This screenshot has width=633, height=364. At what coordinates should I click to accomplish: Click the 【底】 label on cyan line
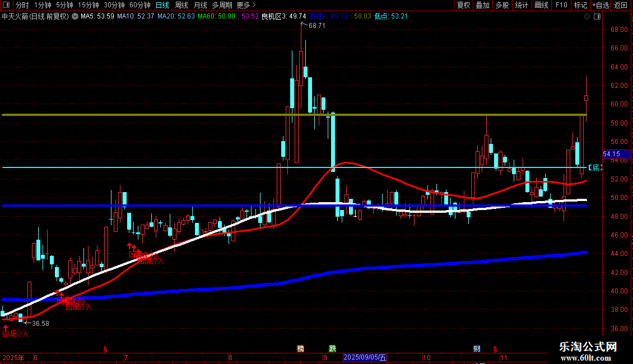point(595,167)
